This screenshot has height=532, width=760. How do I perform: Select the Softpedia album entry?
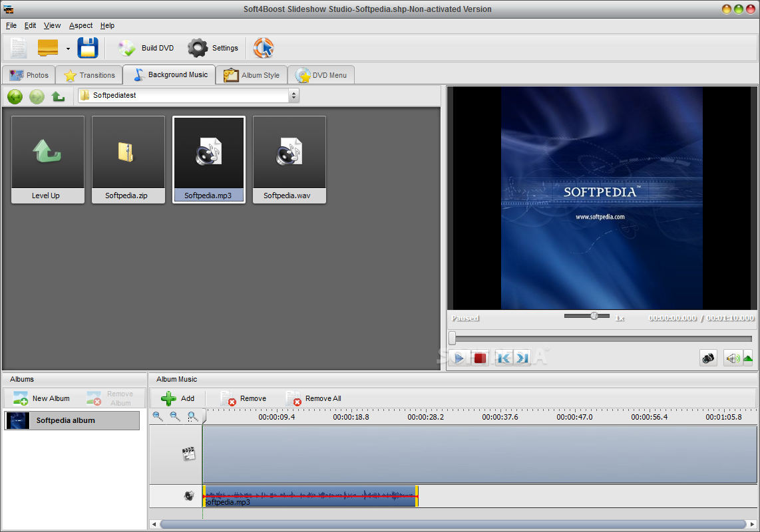72,420
